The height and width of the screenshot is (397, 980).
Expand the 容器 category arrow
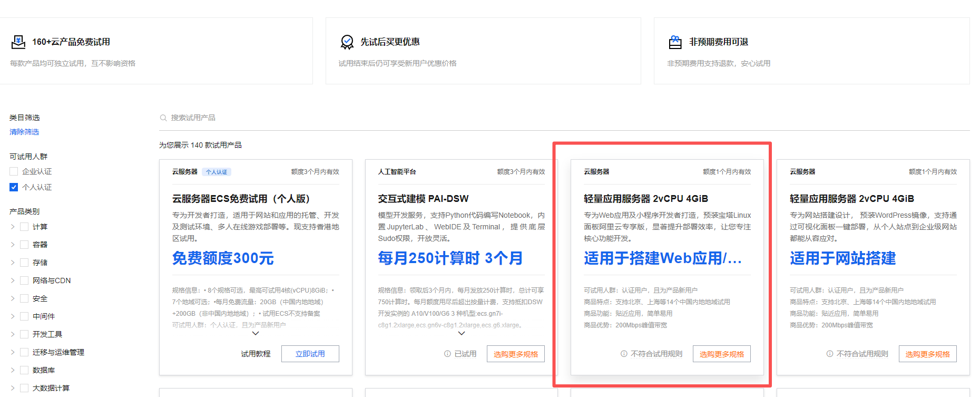tap(13, 245)
